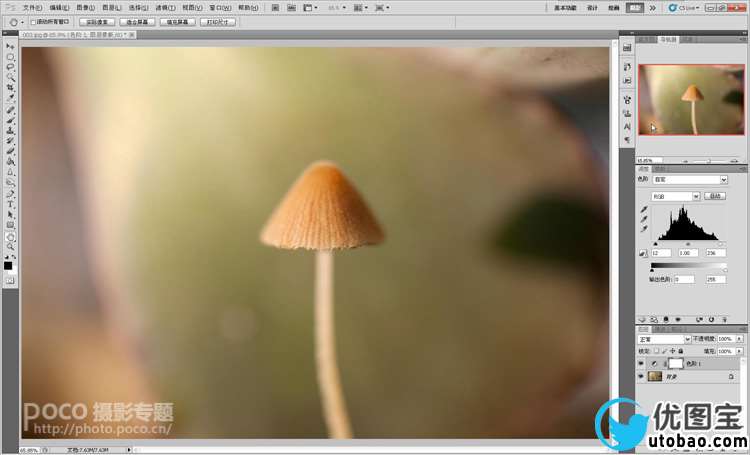Open the RGB channel dropdown
Viewport: 750px width, 455px height.
[676, 197]
